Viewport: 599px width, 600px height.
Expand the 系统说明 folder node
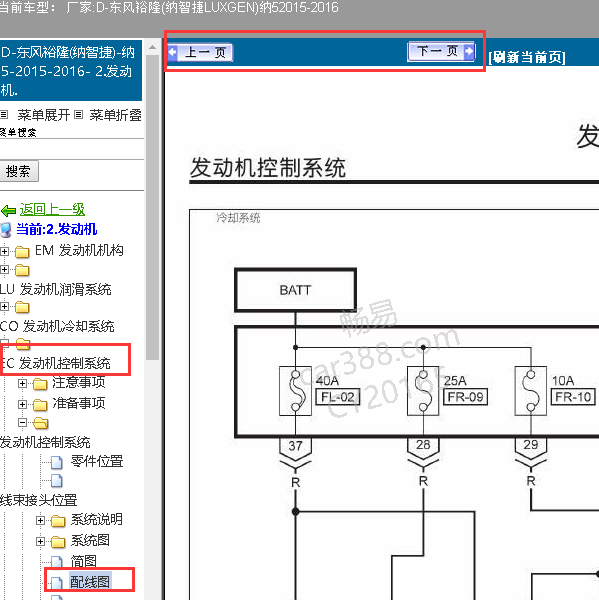(40, 520)
